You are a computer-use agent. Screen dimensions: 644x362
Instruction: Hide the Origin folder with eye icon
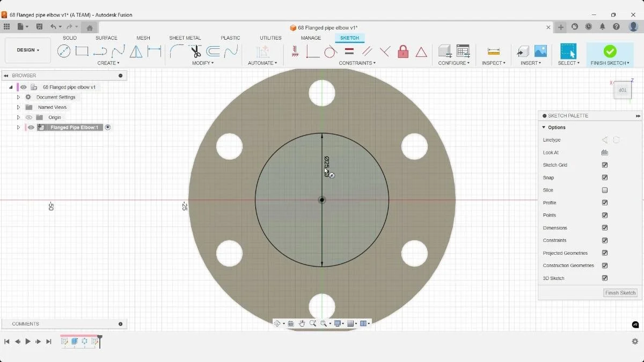29,117
